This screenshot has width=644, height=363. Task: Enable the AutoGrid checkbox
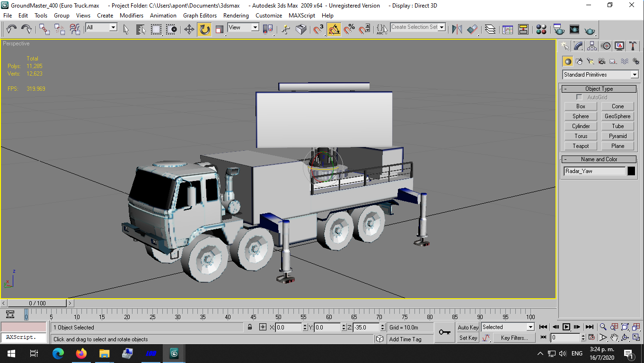(x=579, y=97)
